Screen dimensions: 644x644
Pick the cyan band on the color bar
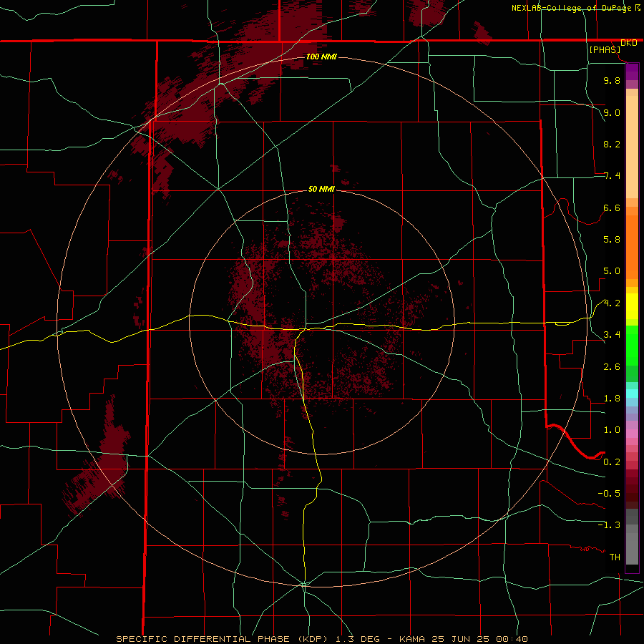coord(632,394)
